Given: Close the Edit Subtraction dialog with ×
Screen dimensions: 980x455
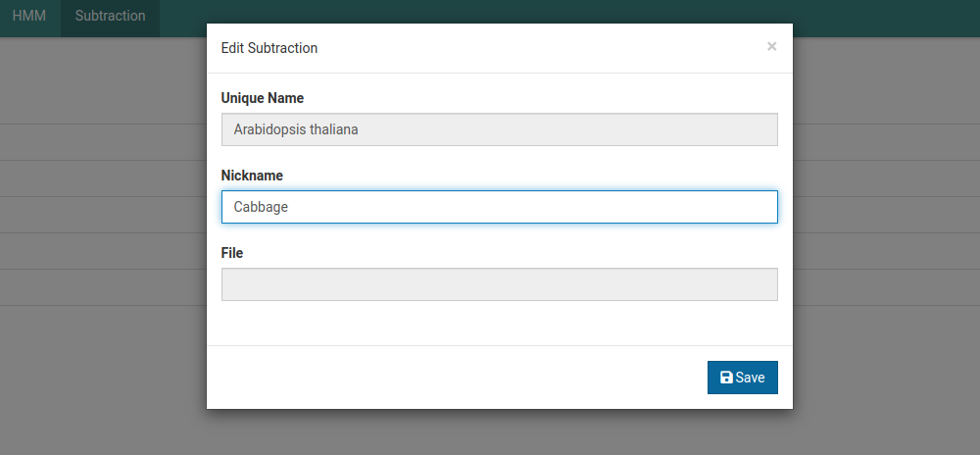Looking at the screenshot, I should click(x=771, y=46).
